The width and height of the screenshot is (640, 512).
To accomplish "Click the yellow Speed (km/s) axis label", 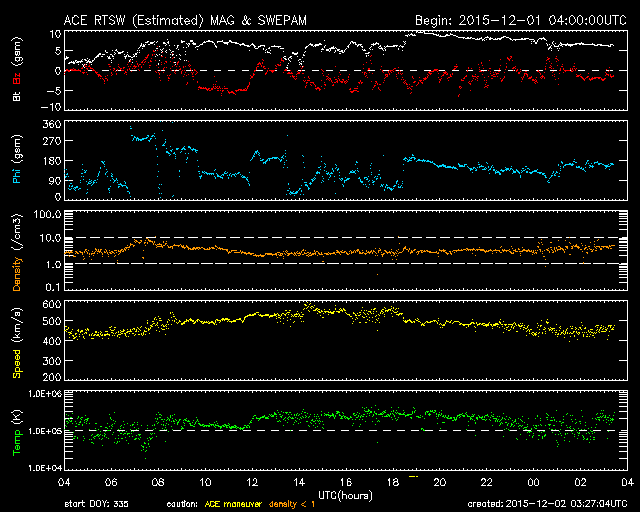I will pos(17,340).
